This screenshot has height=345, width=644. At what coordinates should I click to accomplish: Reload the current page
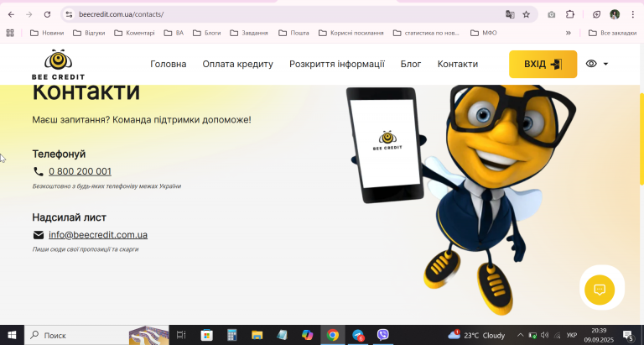[x=47, y=14]
